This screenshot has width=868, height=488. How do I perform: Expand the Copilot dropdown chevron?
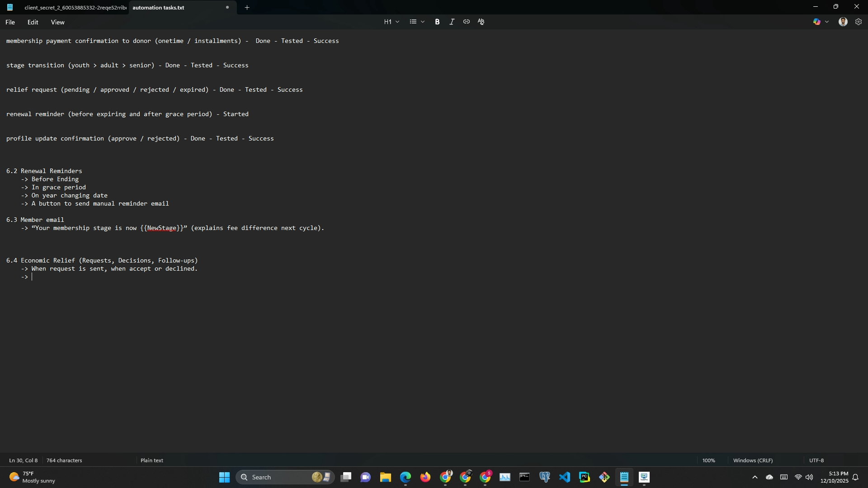coord(827,22)
